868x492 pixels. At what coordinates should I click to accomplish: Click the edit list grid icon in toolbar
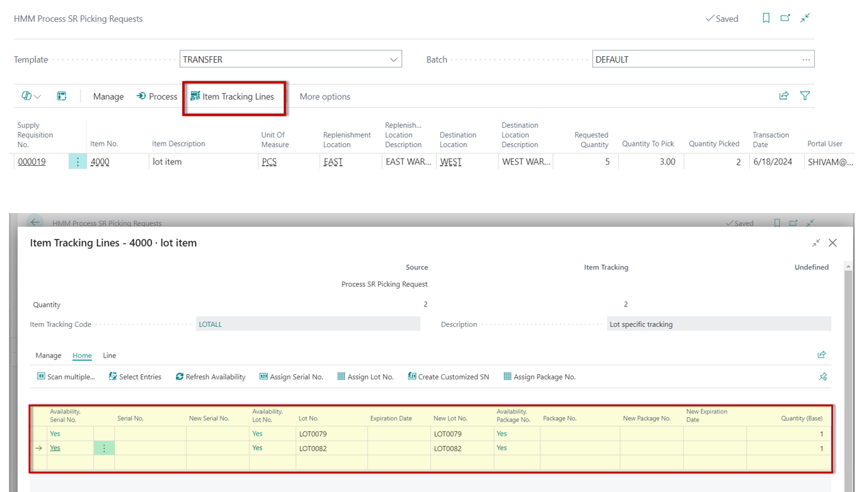point(62,96)
